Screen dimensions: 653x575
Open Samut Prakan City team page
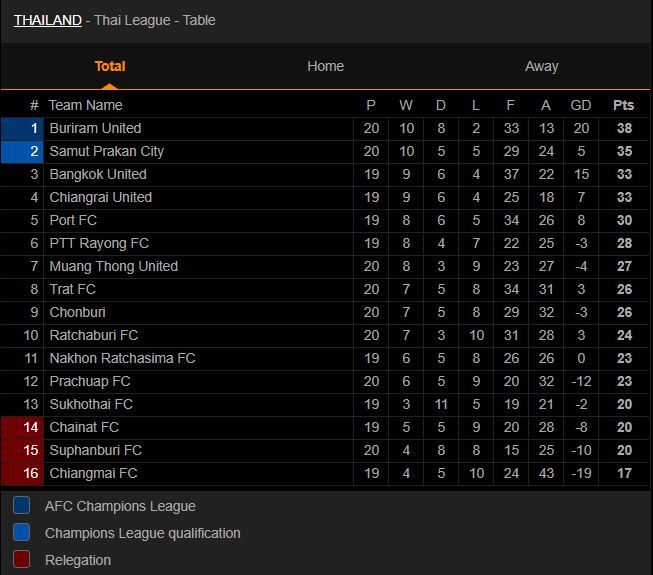[x=106, y=151]
